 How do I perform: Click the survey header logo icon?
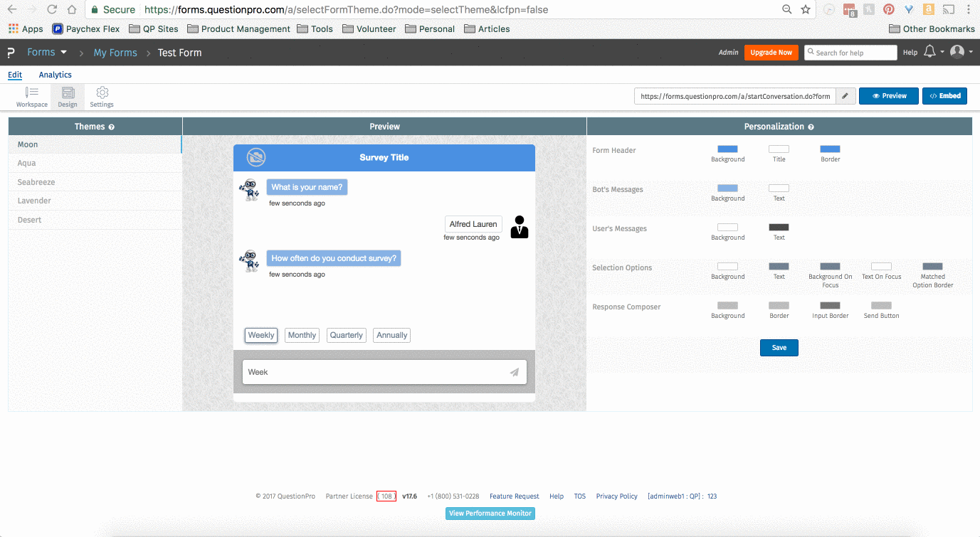pyautogui.click(x=256, y=157)
